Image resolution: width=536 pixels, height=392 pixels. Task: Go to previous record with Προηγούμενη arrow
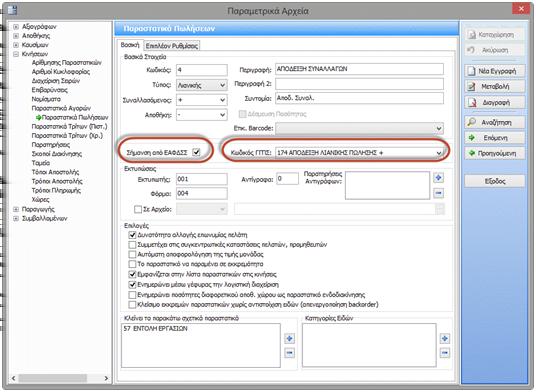[x=472, y=153]
